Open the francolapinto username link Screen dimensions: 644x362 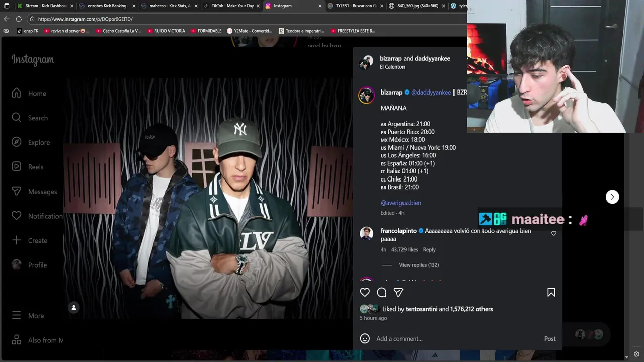click(398, 231)
